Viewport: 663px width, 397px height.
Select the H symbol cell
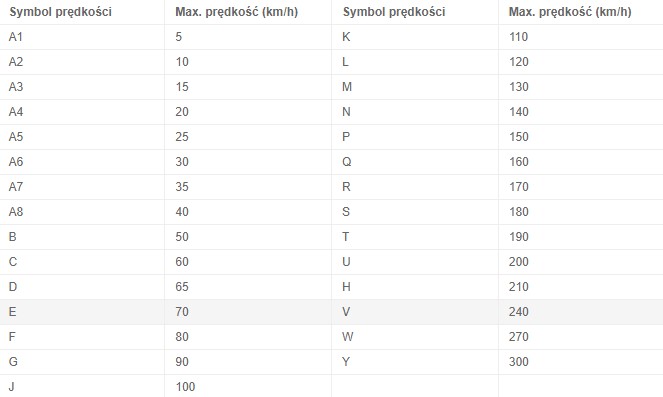point(415,287)
